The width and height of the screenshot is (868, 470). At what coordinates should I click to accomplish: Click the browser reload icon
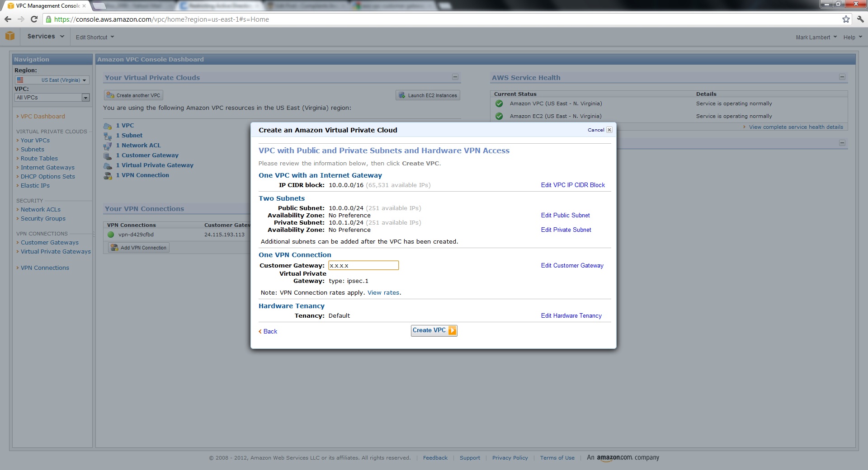coord(34,19)
